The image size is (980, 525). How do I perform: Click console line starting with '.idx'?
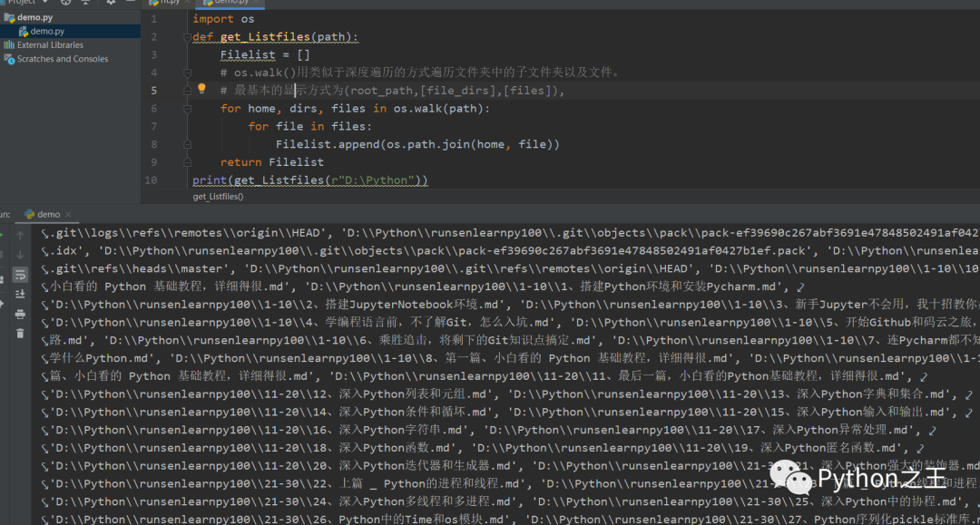509,251
